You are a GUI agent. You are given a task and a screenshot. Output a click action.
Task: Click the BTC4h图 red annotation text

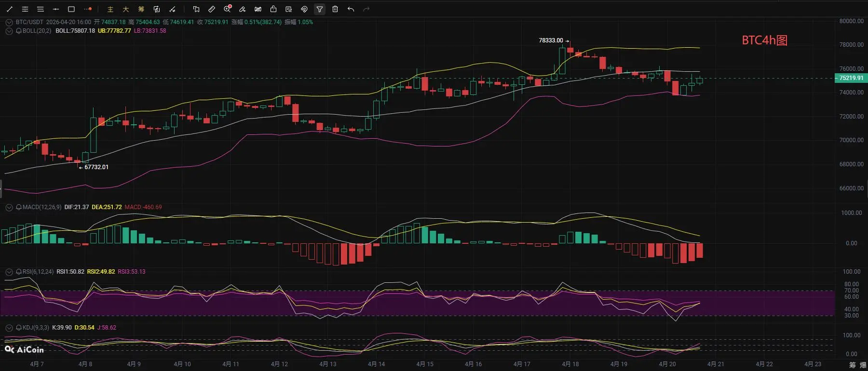[x=764, y=40]
